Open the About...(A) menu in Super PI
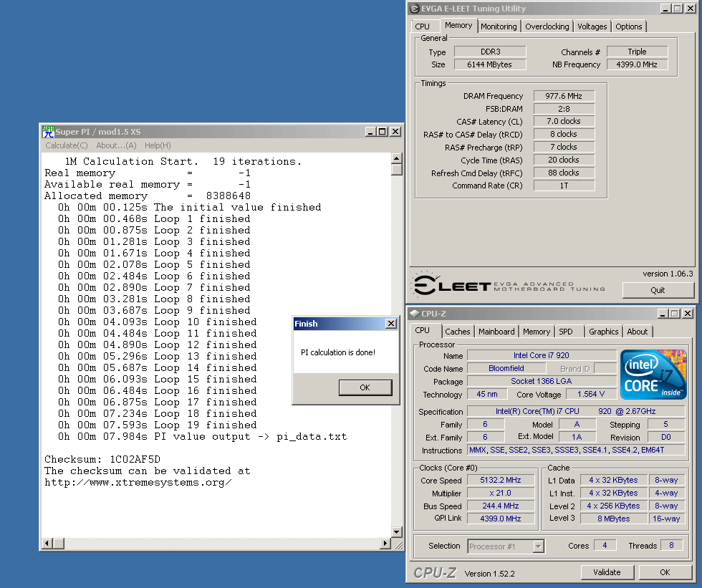Viewport: 702px width, 588px height. click(x=116, y=145)
